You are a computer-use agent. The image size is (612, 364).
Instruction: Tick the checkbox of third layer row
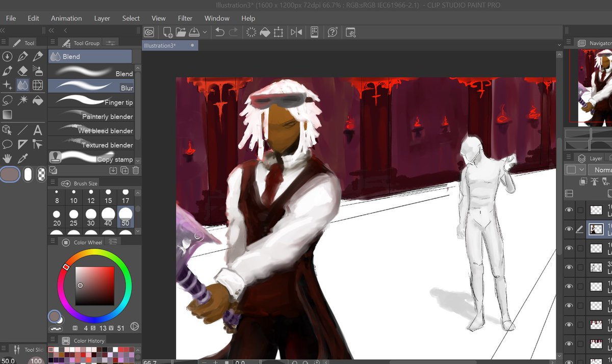click(x=580, y=248)
